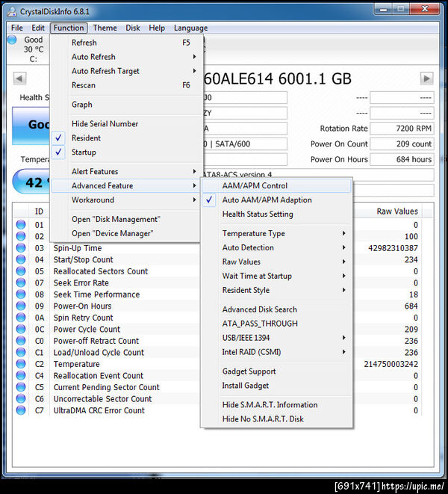
Task: Expand the Workaround submenu
Action: coord(126,200)
